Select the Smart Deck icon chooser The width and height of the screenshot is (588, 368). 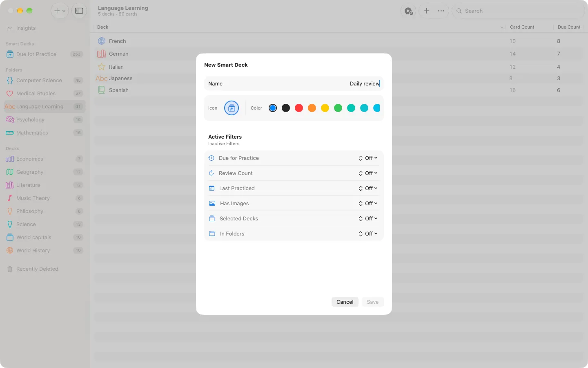232,108
